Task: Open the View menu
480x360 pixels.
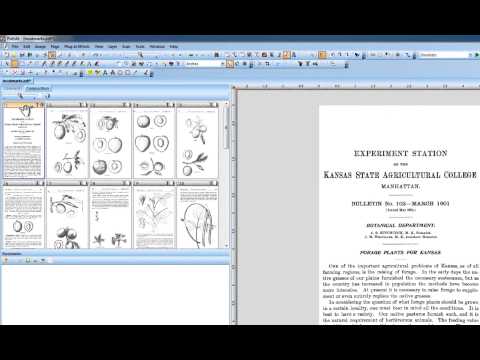Action: [x=99, y=46]
